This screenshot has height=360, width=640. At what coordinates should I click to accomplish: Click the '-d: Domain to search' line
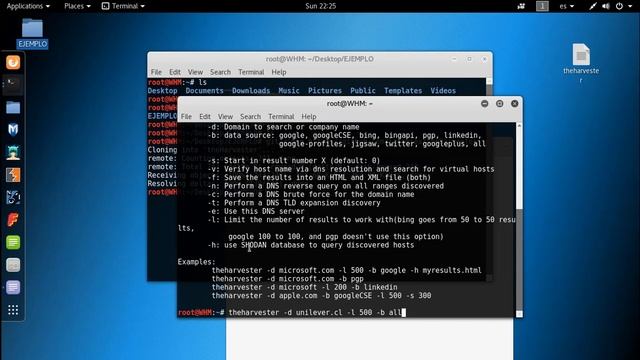point(283,127)
